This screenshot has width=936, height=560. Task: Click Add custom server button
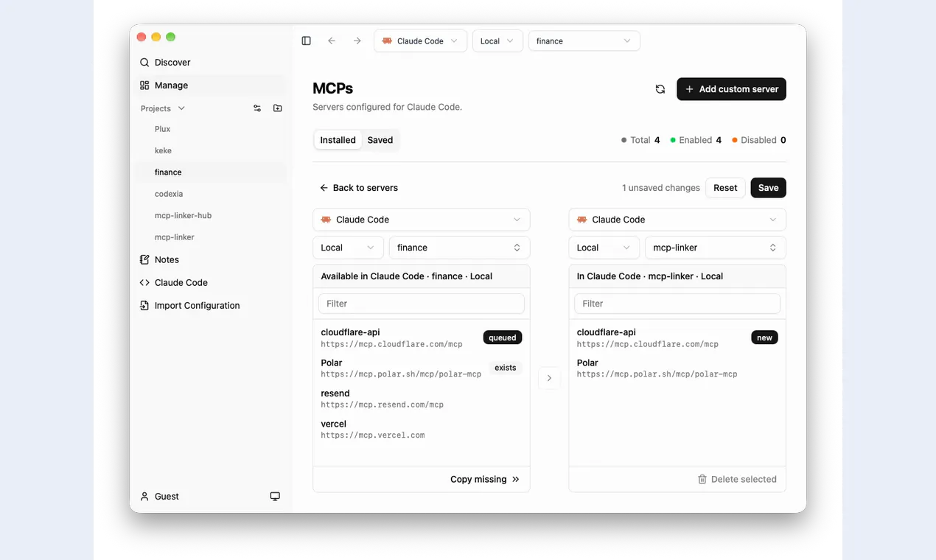click(731, 89)
